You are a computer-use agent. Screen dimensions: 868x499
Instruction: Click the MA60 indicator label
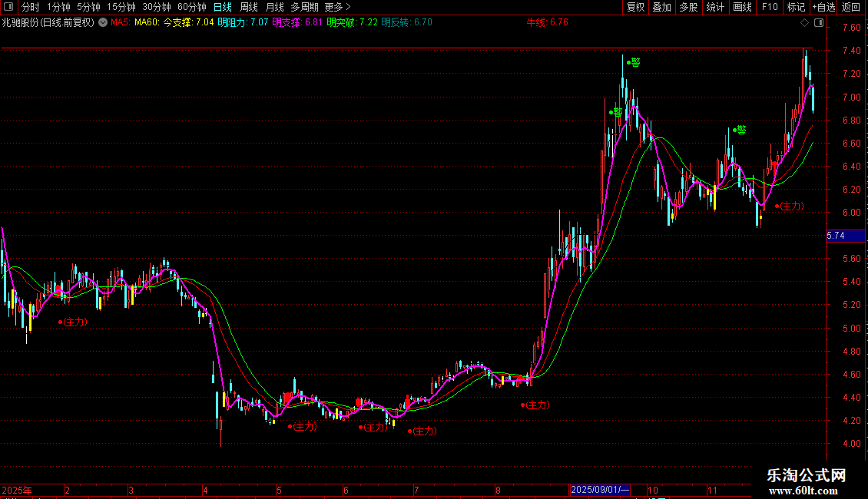tap(146, 23)
